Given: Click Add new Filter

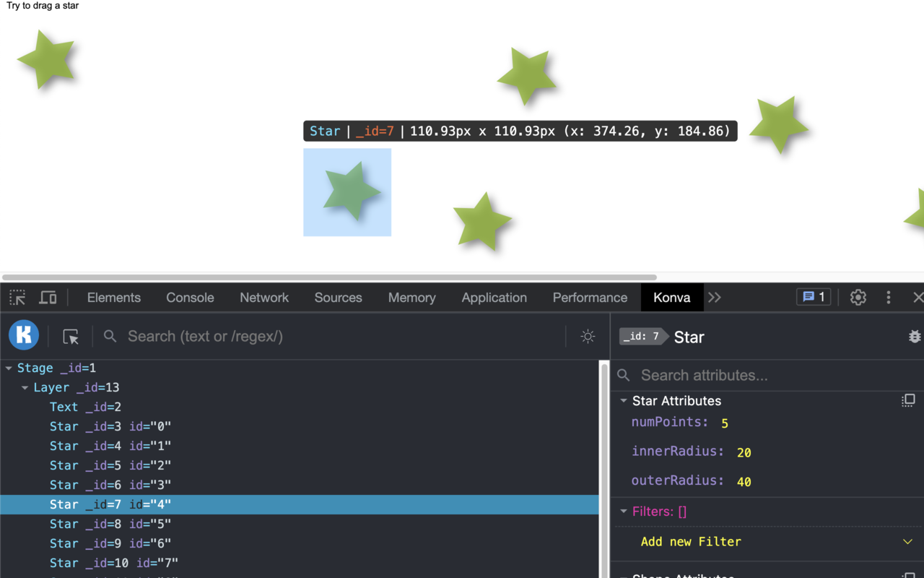Looking at the screenshot, I should [691, 541].
